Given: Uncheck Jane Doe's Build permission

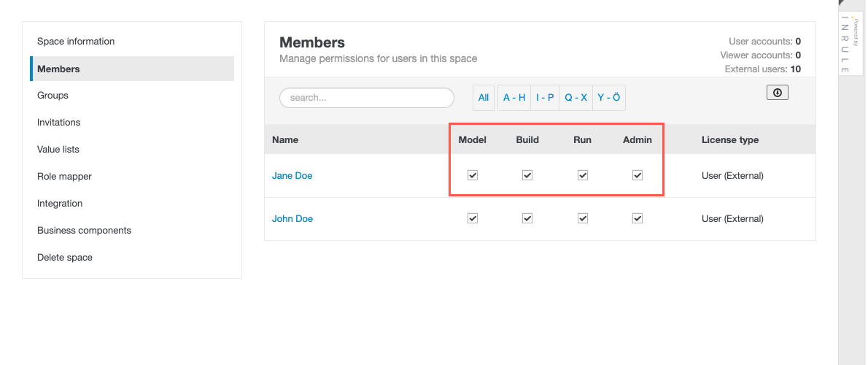Looking at the screenshot, I should 527,175.
